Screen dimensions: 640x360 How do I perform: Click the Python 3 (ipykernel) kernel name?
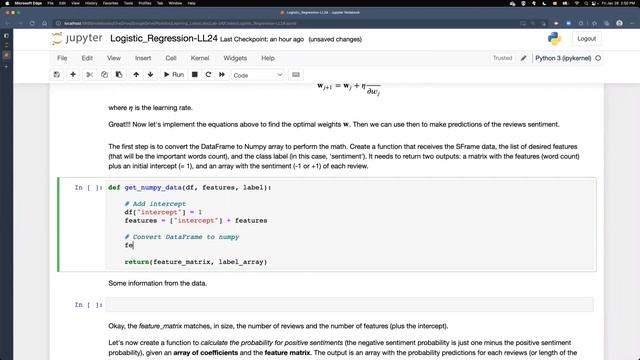point(563,58)
